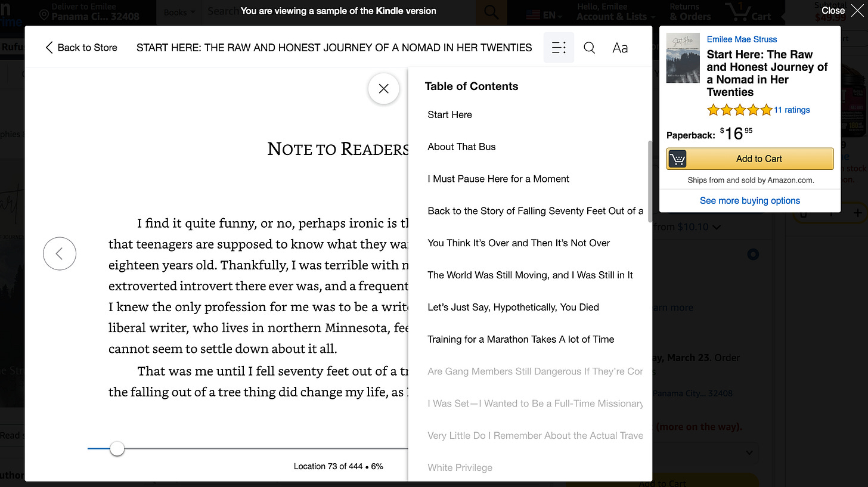Click the reading progress slider handle

pyautogui.click(x=117, y=449)
